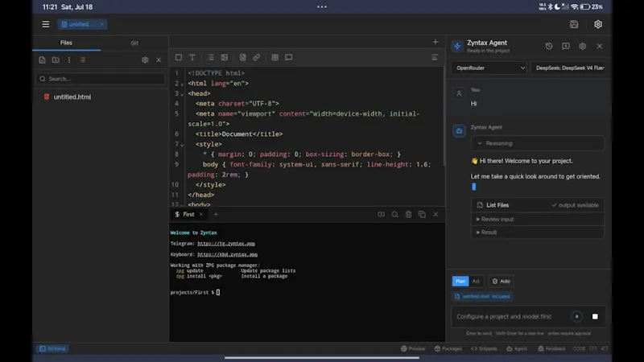Click the Zyntax Agent lightning logo
644x362 pixels.
[457, 47]
